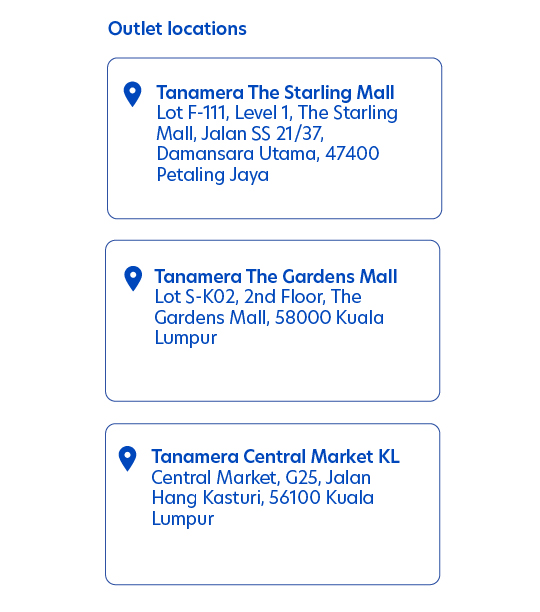Click Lumpur text in Central Market card
540x612 pixels.
click(183, 519)
